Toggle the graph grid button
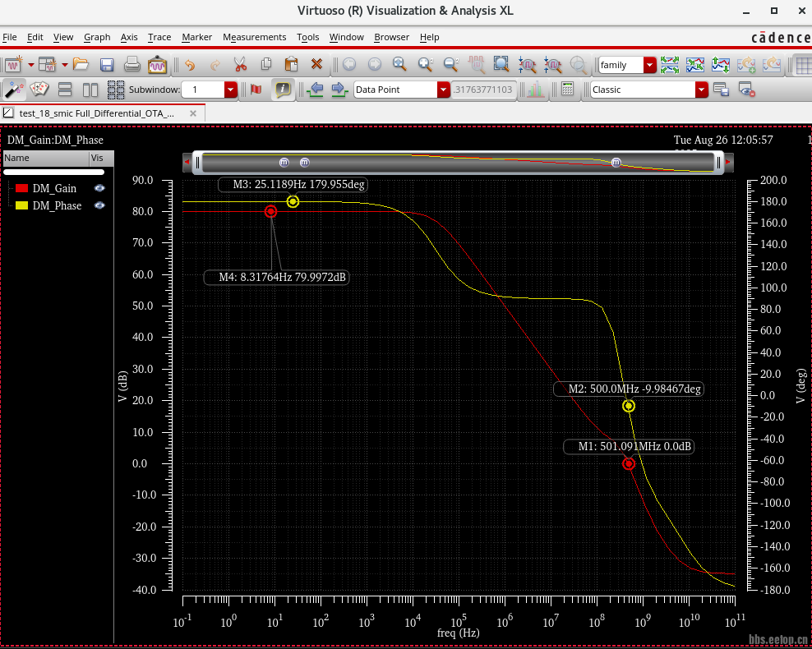The image size is (812, 649). click(x=803, y=65)
